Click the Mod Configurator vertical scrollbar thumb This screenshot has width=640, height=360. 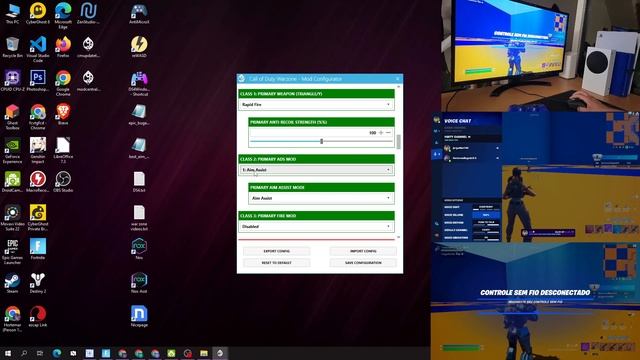[398, 142]
